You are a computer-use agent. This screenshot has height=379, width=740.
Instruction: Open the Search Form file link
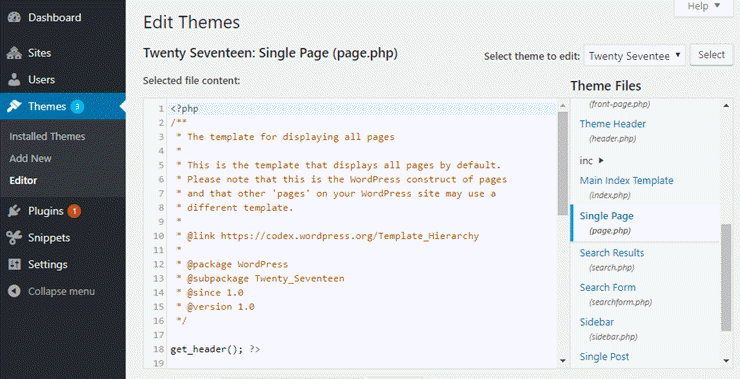point(607,287)
